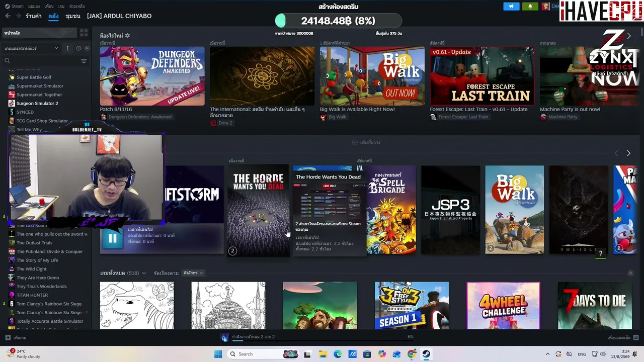The height and width of the screenshot is (362, 644).
Task: Open Steam notifications bell
Action: coord(530,7)
